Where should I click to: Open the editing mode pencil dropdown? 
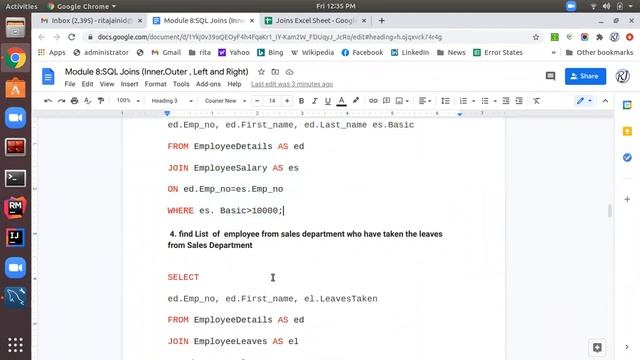[x=584, y=101]
